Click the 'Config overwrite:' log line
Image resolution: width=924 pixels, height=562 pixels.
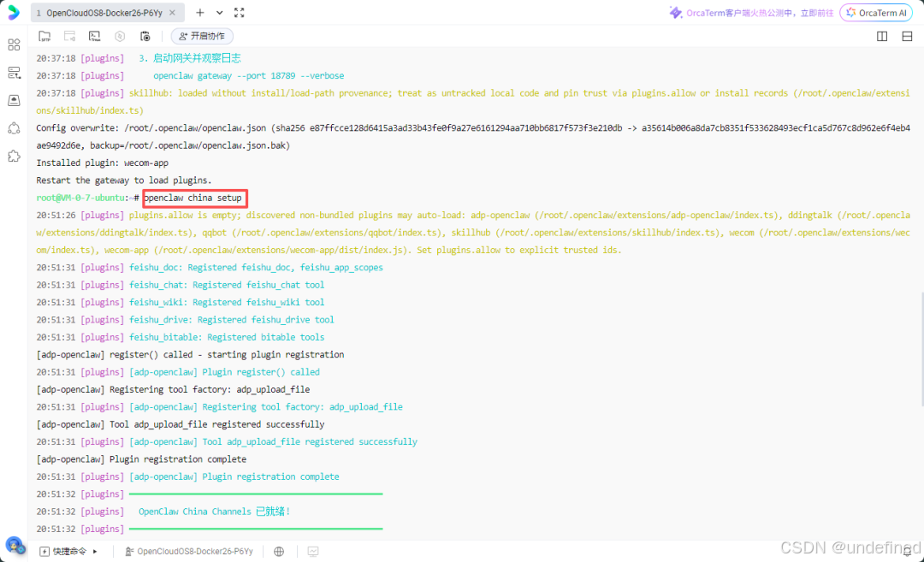point(472,137)
